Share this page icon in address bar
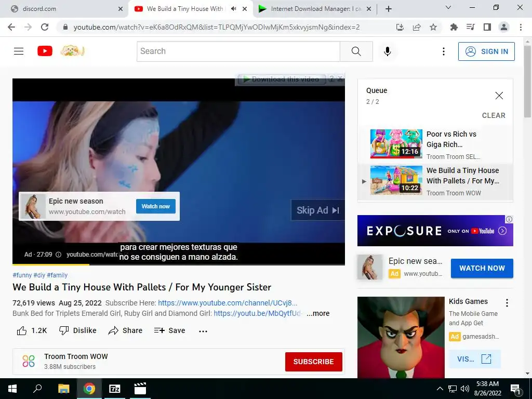This screenshot has height=399, width=532. 417,27
